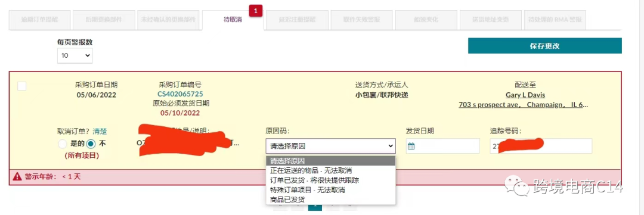This screenshot has width=644, height=215.
Task: Choose 商品已发货 option
Action: (x=330, y=200)
